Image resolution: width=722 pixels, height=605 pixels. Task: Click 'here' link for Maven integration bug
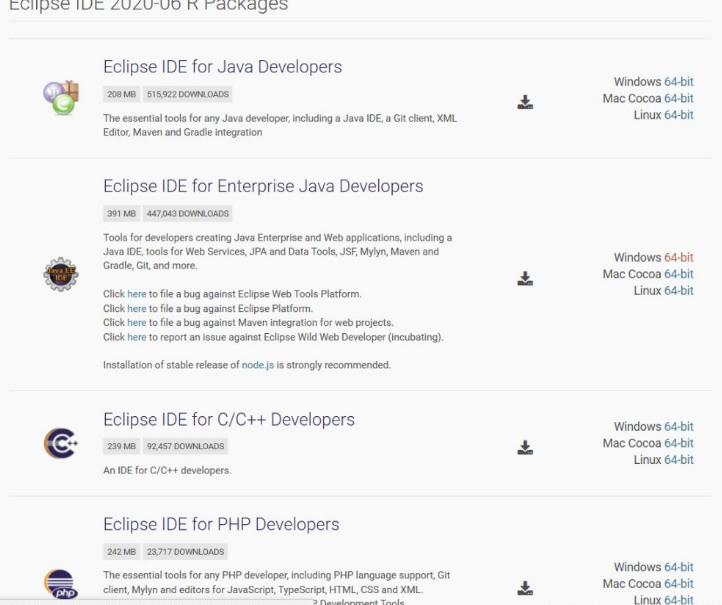point(137,322)
